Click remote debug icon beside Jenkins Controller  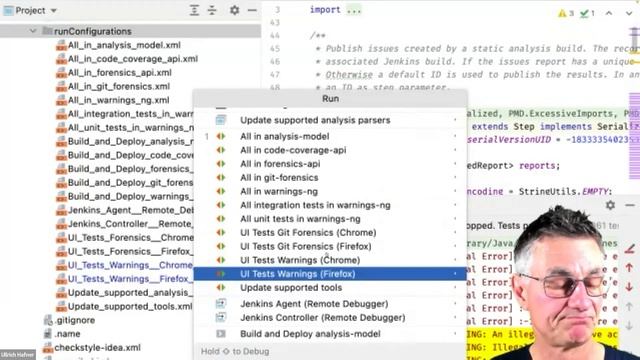tap(221, 318)
